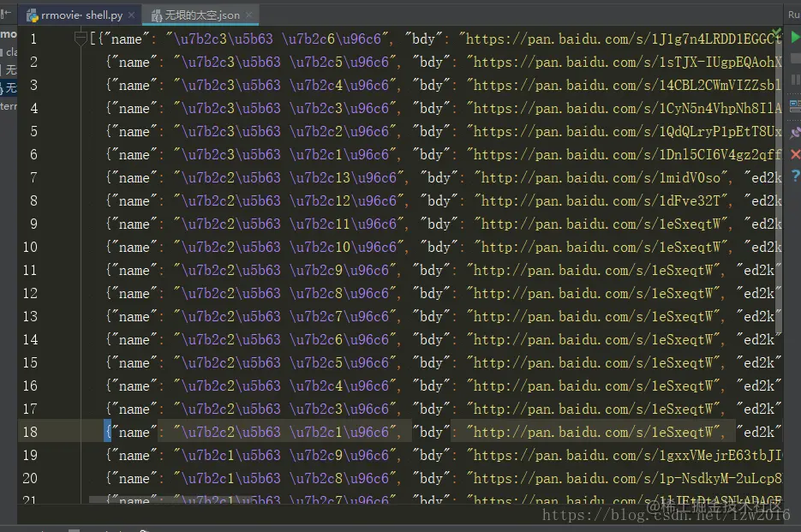The width and height of the screenshot is (801, 532).
Task: Click the "bdy" key on line 13
Action: 431,317
